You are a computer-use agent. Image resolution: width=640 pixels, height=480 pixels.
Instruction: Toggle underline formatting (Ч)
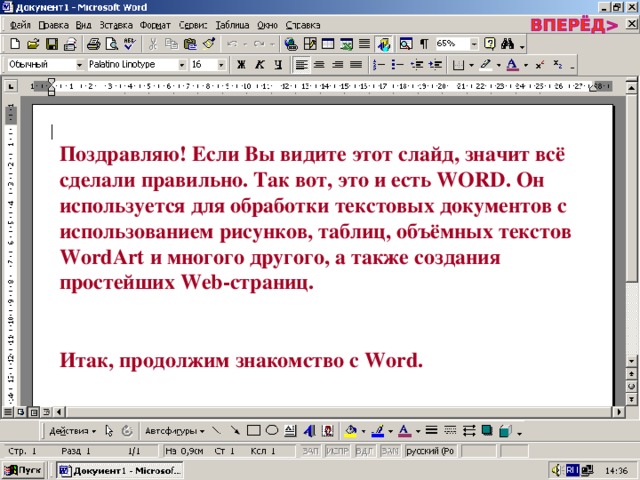click(x=278, y=64)
